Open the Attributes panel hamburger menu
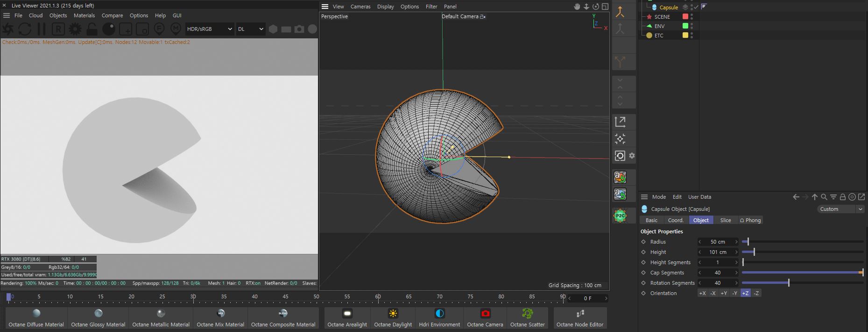This screenshot has height=332, width=868. [x=644, y=197]
